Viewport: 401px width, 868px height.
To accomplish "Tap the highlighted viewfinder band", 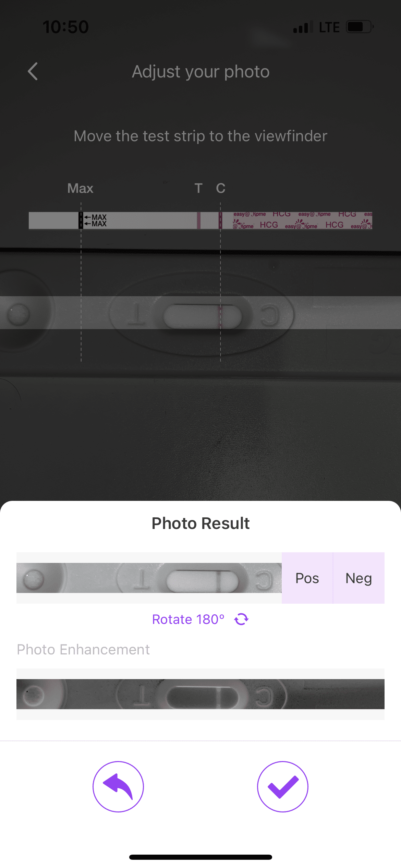I will point(200,313).
